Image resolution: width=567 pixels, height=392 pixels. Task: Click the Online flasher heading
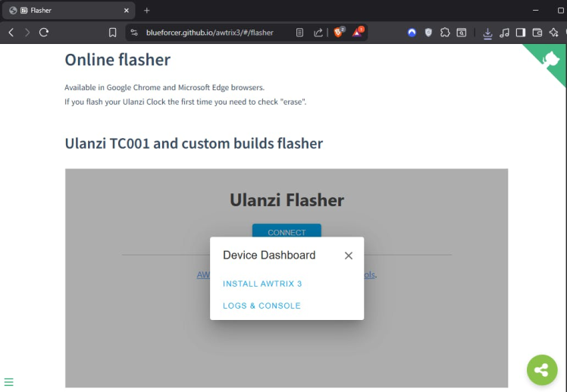(x=117, y=60)
